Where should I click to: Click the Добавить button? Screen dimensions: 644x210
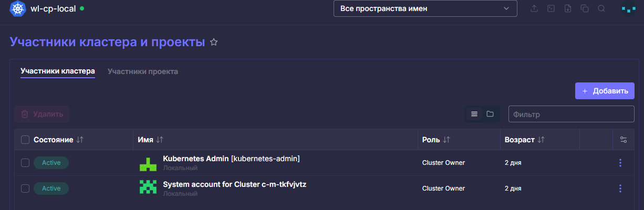coord(605,91)
